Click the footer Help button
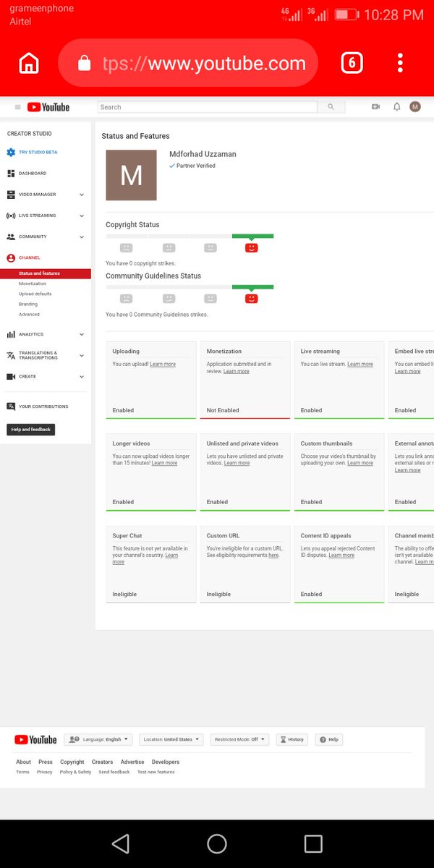The height and width of the screenshot is (868, 434). 329,739
